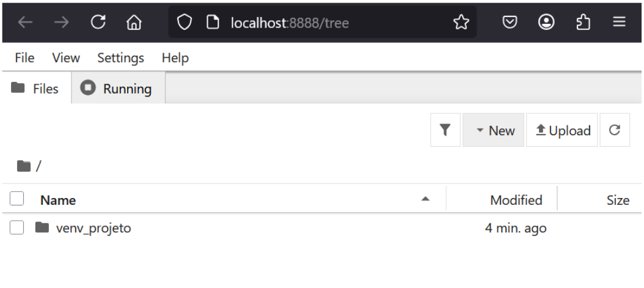Toggle the select-all checkbox beside Name
The width and height of the screenshot is (644, 288).
(17, 199)
